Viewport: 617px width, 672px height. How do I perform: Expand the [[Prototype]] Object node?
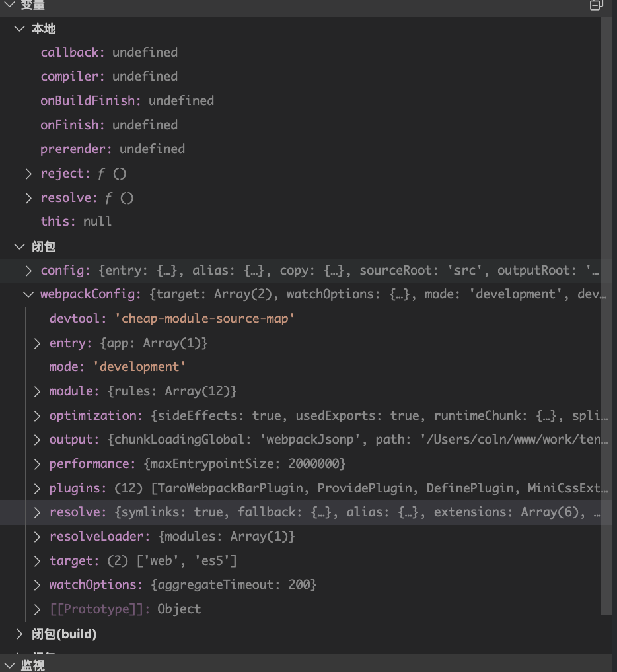pyautogui.click(x=37, y=609)
